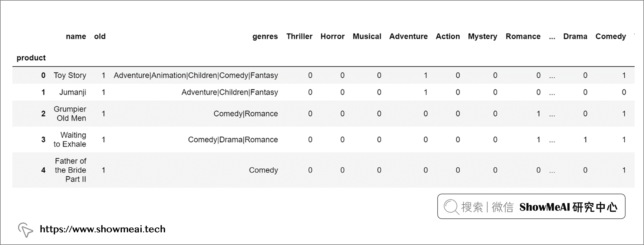This screenshot has width=644, height=245.
Task: Select the "genres" column header
Action: pyautogui.click(x=265, y=37)
